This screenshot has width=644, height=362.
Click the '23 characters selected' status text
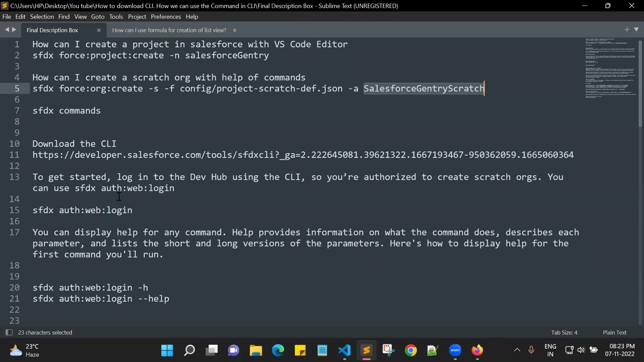click(x=45, y=332)
